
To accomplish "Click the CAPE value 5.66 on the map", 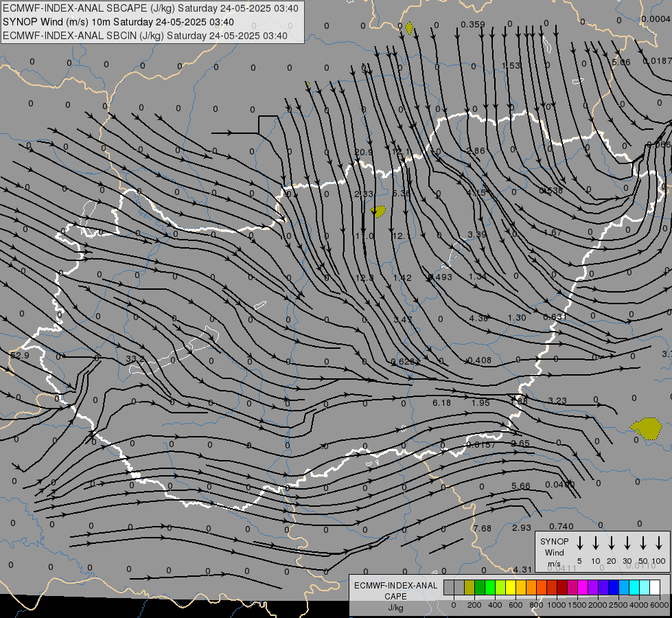I will tap(521, 486).
